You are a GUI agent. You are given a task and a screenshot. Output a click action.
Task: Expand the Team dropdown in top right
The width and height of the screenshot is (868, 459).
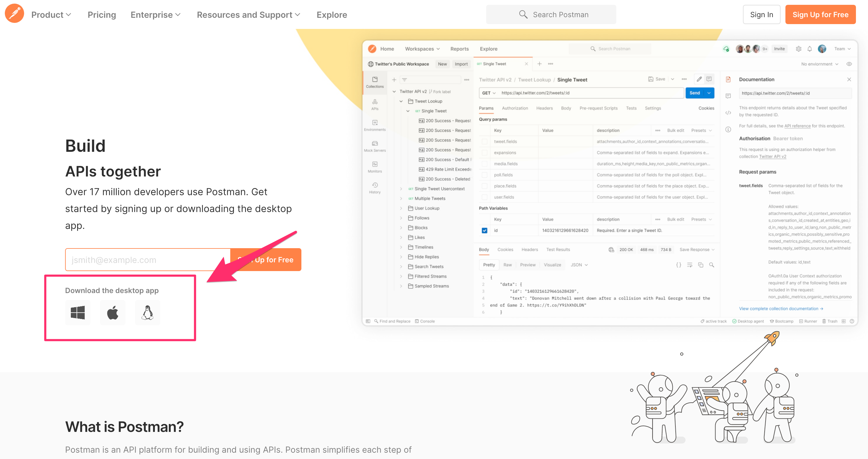point(842,49)
